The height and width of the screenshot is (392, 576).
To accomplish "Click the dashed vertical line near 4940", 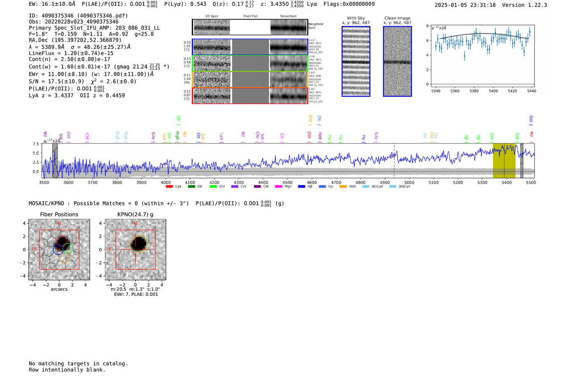I will point(394,161).
